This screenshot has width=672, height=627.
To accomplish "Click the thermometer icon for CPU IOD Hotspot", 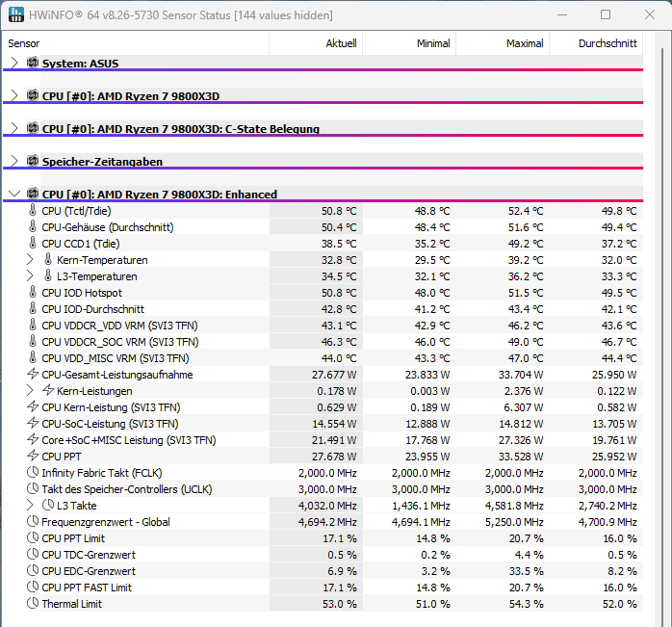I will [x=32, y=293].
